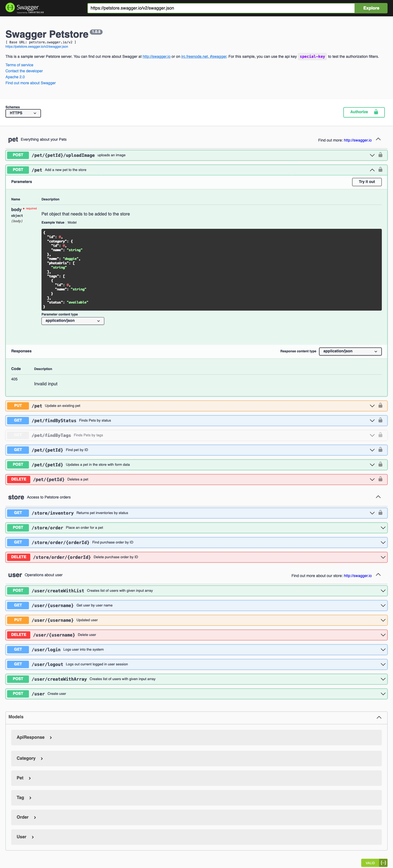Open the DELETE /user/{username} operation

pos(196,635)
